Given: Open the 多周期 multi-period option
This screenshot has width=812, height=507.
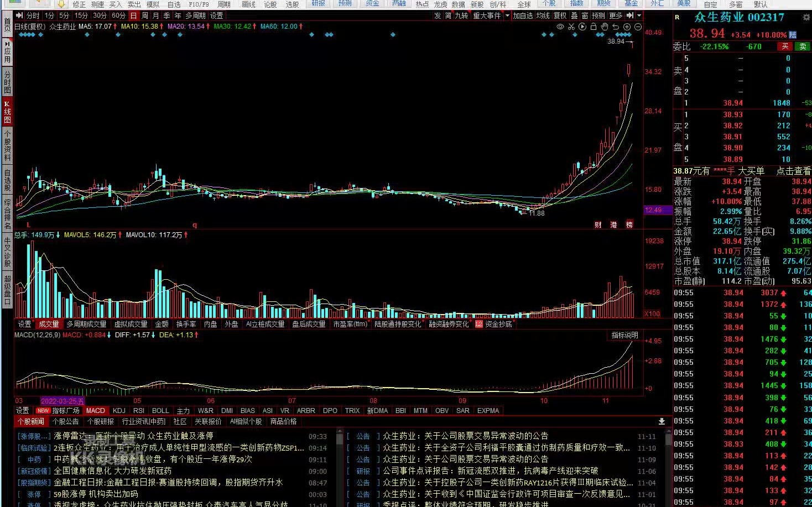Looking at the screenshot, I should [195, 15].
